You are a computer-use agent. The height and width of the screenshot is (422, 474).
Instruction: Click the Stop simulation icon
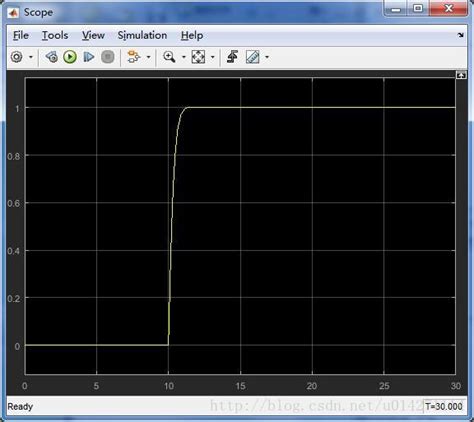point(108,57)
